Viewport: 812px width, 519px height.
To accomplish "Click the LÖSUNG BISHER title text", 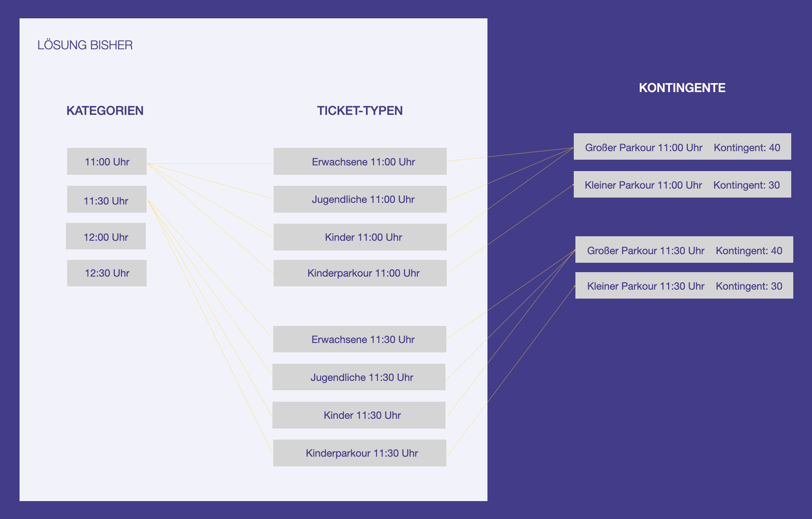I will click(x=85, y=45).
